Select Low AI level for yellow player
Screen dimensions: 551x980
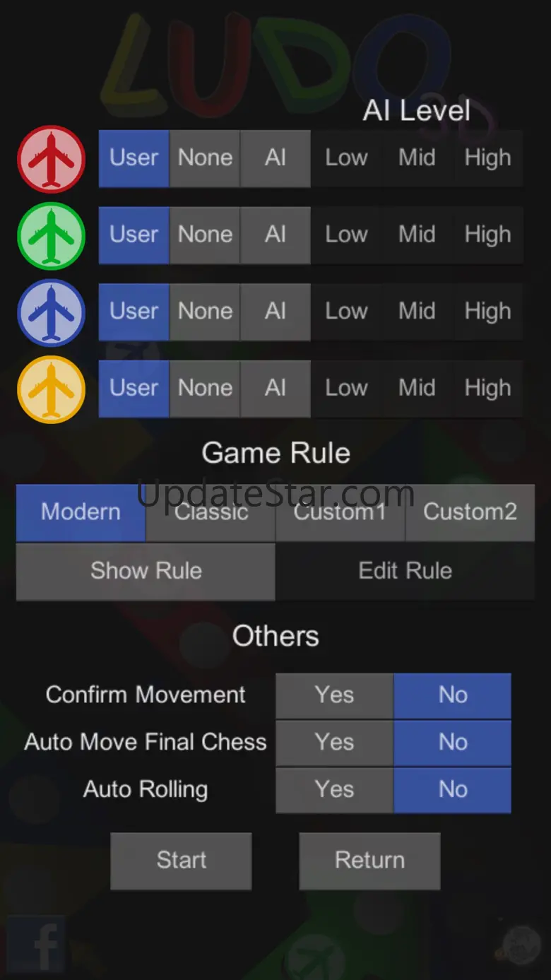[x=346, y=389]
